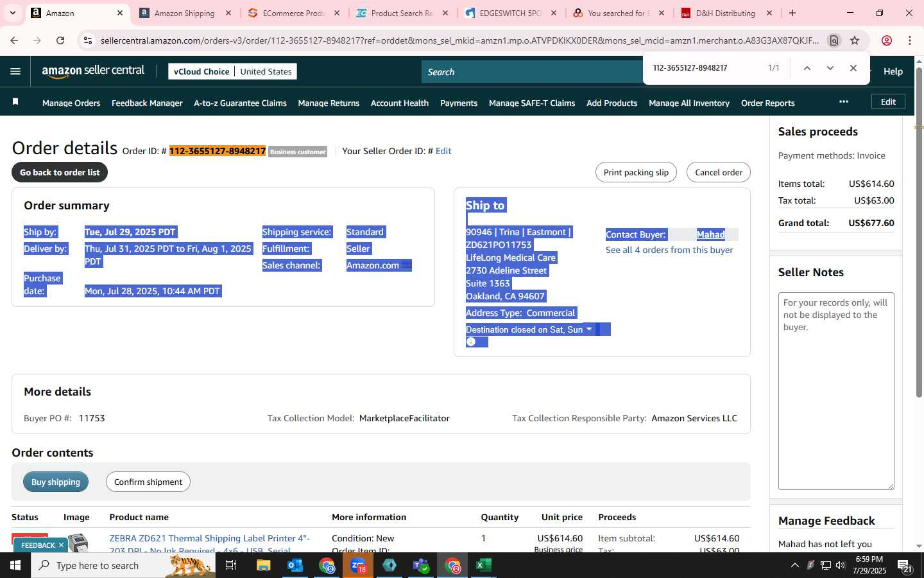Open Manage All Inventory
Image resolution: width=924 pixels, height=578 pixels.
point(689,103)
